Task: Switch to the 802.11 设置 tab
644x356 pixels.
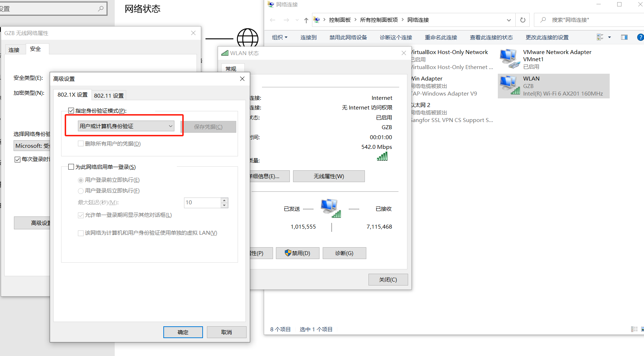Action: point(109,96)
